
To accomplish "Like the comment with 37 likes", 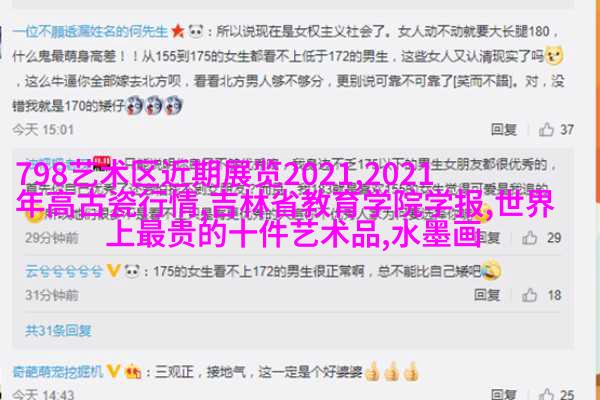I will [x=546, y=129].
